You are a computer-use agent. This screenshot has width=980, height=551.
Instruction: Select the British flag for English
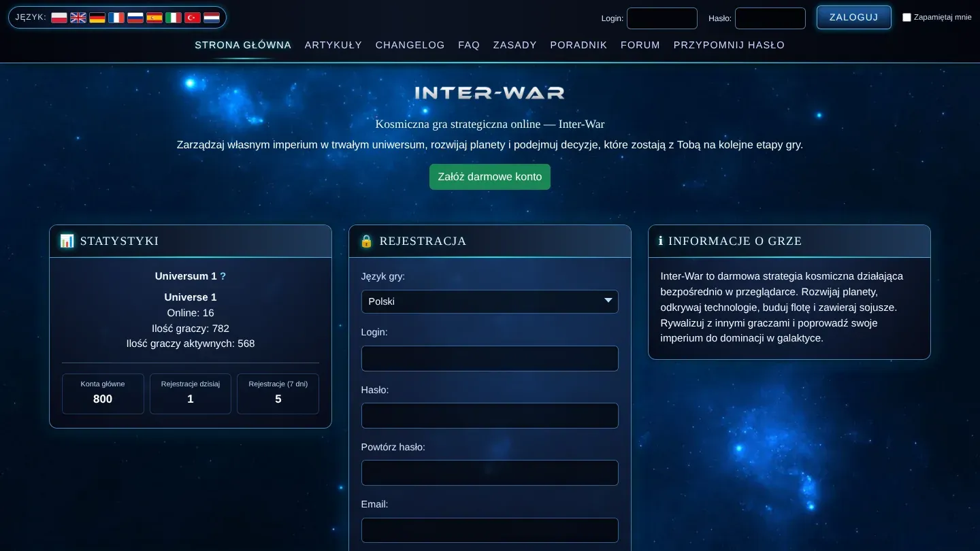78,18
